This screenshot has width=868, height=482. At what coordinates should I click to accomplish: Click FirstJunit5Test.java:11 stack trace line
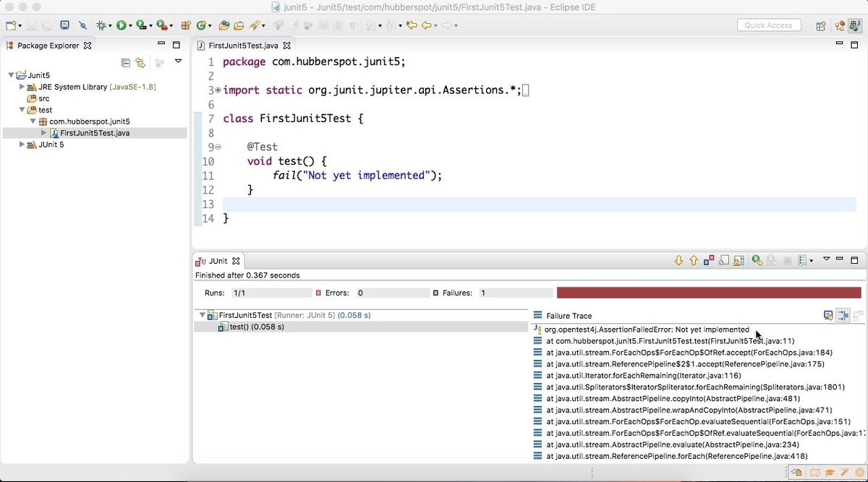[671, 341]
